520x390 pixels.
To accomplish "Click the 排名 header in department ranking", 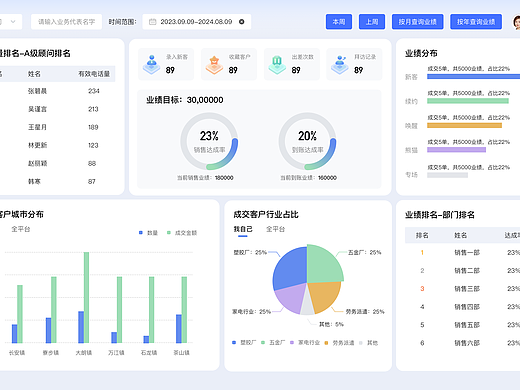I will click(x=422, y=235).
